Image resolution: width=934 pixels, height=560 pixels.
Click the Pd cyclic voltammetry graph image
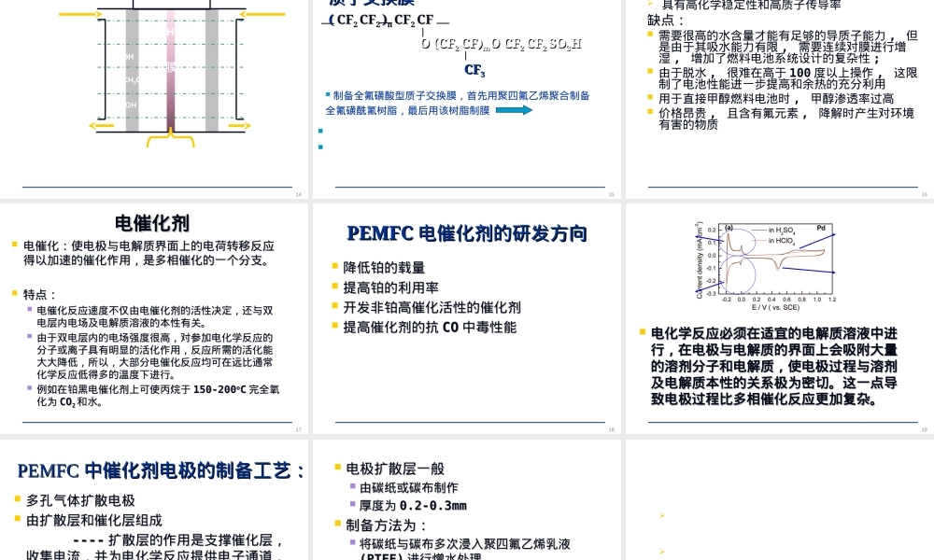tap(766, 266)
